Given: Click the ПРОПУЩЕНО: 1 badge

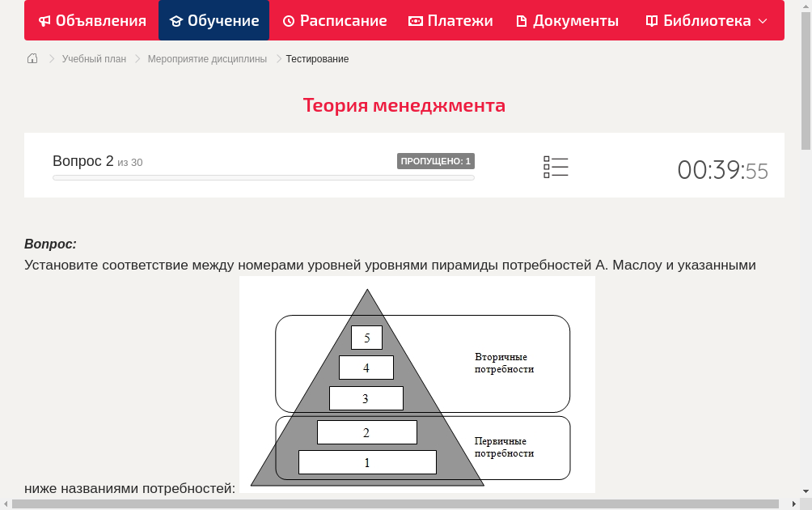Looking at the screenshot, I should tap(437, 160).
